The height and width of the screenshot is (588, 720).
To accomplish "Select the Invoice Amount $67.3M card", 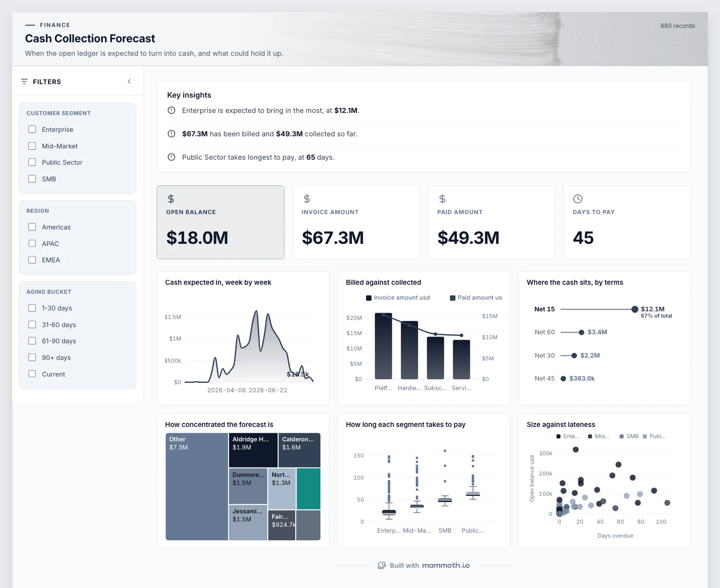I will [x=356, y=222].
